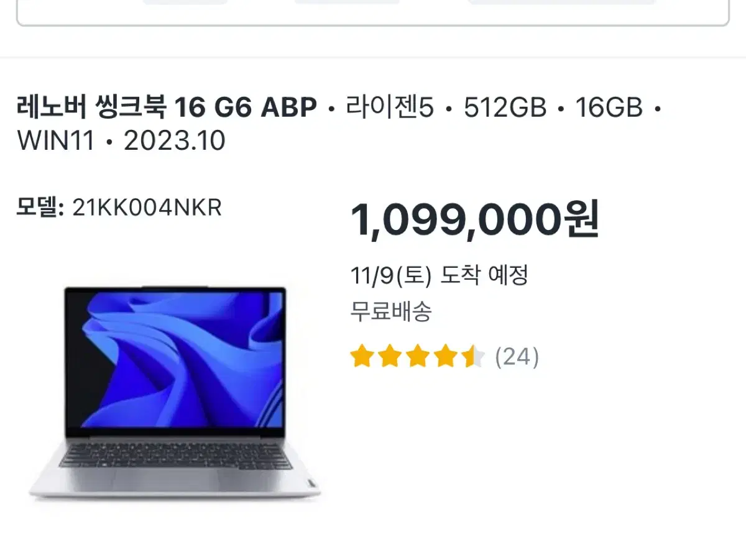The width and height of the screenshot is (746, 560).
Task: Click the second gold rating star
Action: [389, 357]
